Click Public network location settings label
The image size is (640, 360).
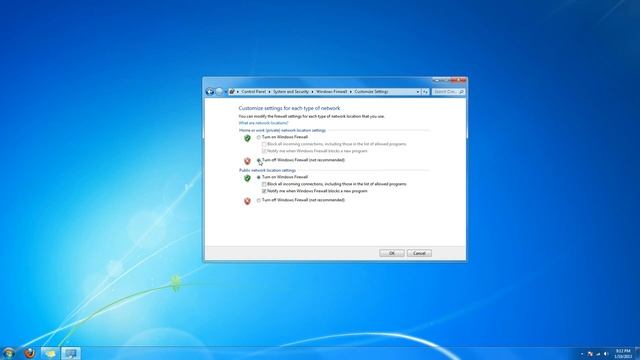pos(267,170)
